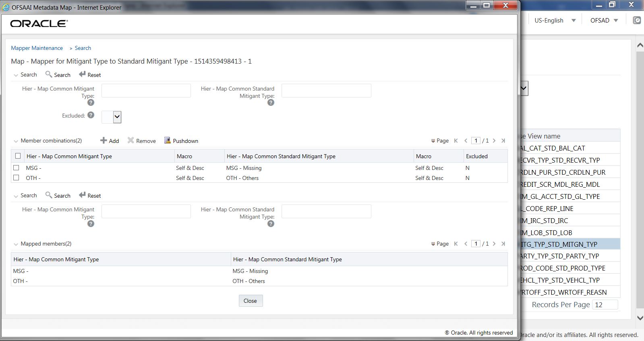The image size is (644, 341).
Task: Click the Mapped members page number field
Action: (476, 244)
